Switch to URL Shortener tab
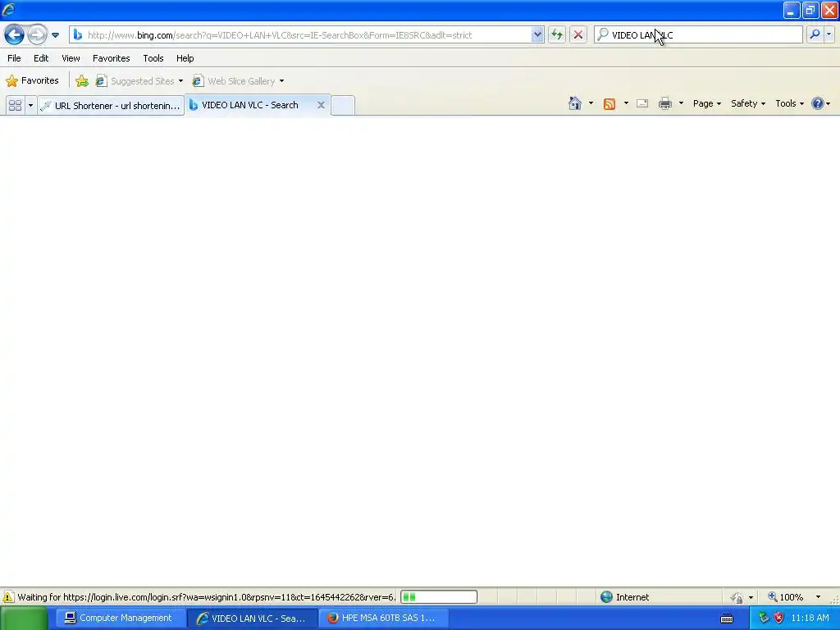This screenshot has width=840, height=630. 111,106
